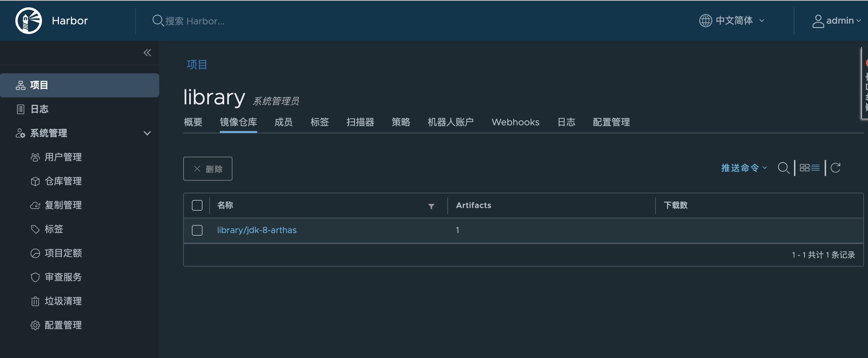
Task: Click the 日志 sidebar log icon
Action: [21, 109]
